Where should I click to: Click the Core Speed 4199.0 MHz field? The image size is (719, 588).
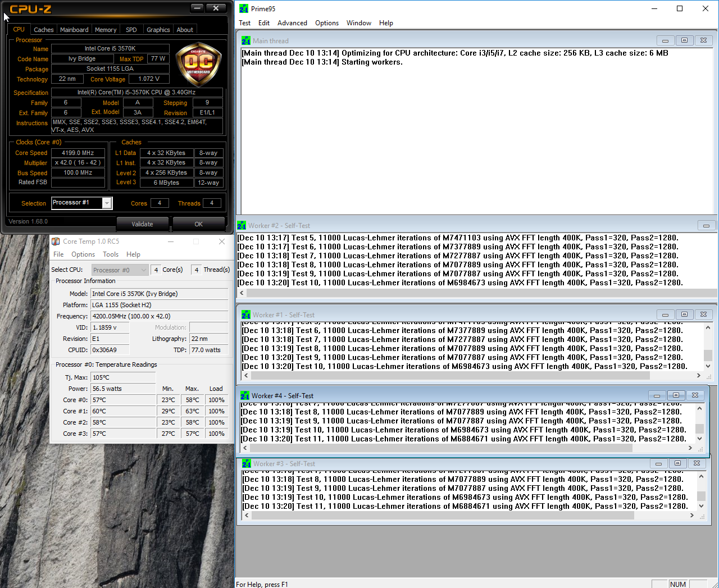[78, 153]
